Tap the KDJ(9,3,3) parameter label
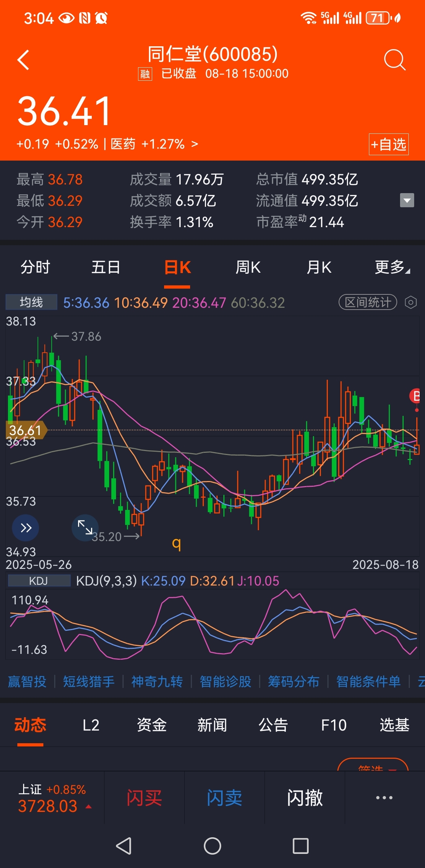Image resolution: width=425 pixels, height=868 pixels. pyautogui.click(x=107, y=581)
